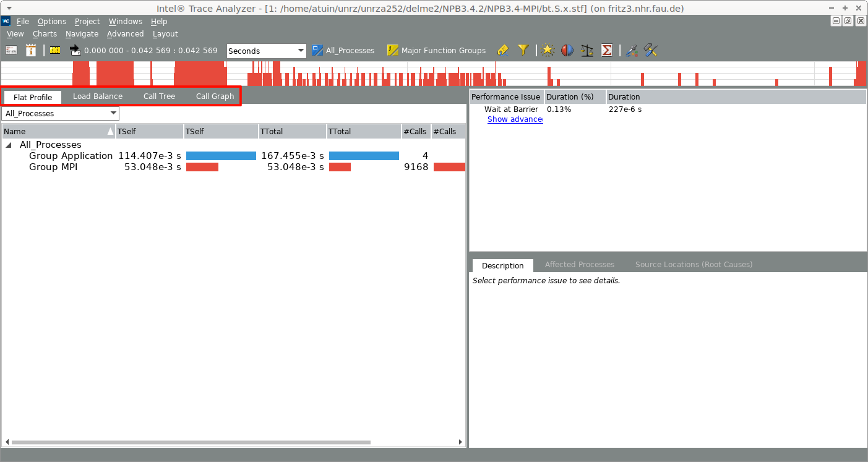
Task: Switch to the Flat Profile tab
Action: point(33,97)
